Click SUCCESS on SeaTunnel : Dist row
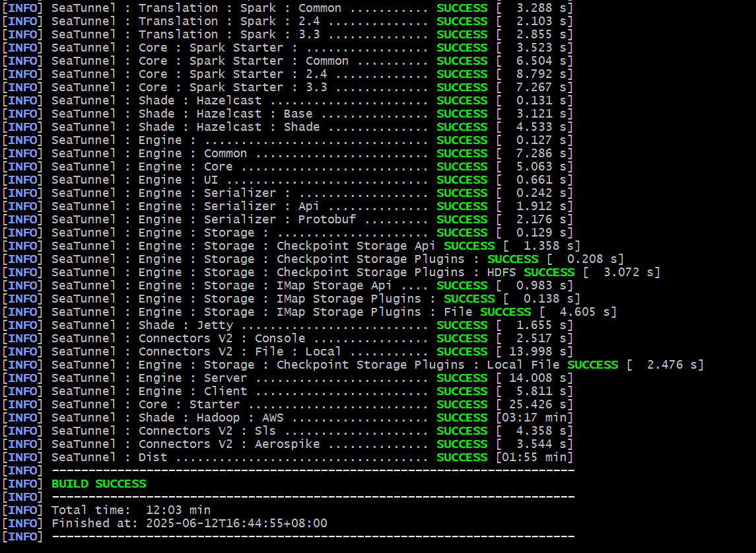The height and width of the screenshot is (553, 756). click(x=462, y=457)
